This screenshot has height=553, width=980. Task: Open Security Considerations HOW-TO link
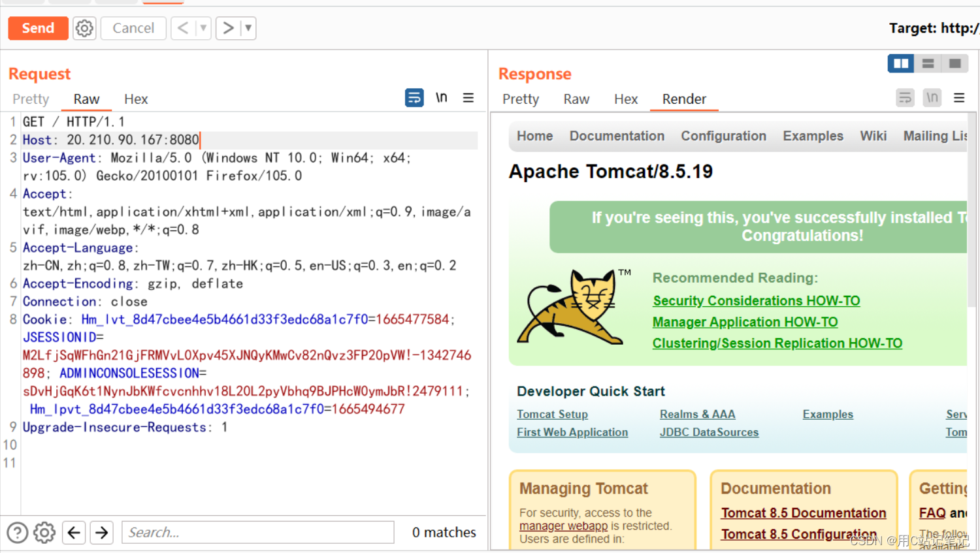(756, 301)
